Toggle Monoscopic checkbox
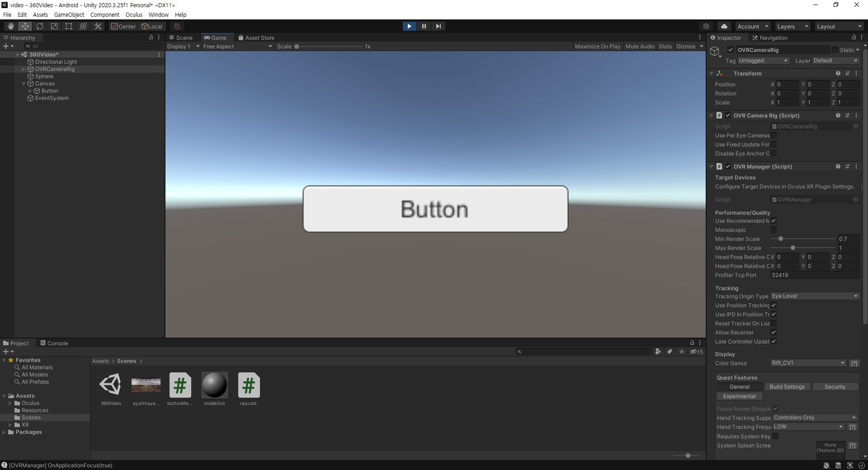Screen dimensions: 868x470 [774, 230]
